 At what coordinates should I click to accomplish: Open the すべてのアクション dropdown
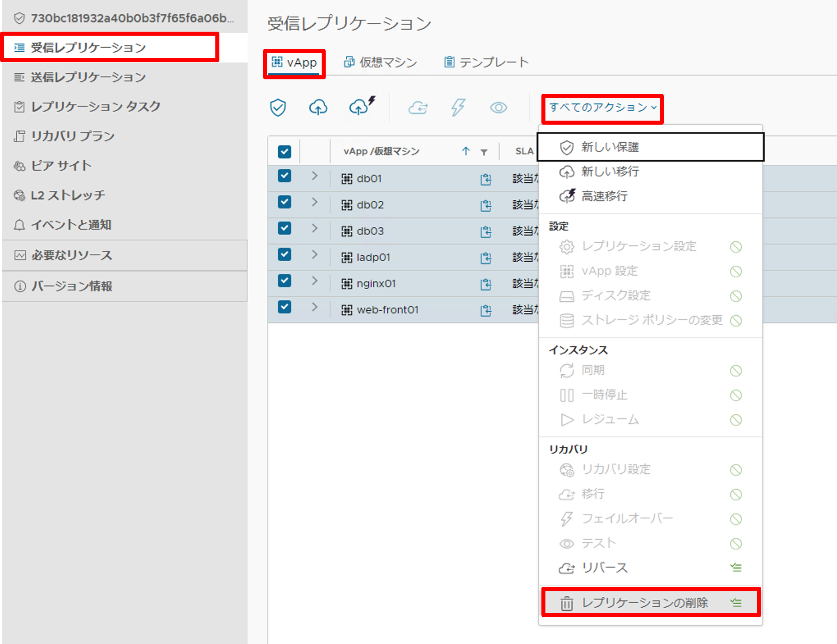click(602, 108)
